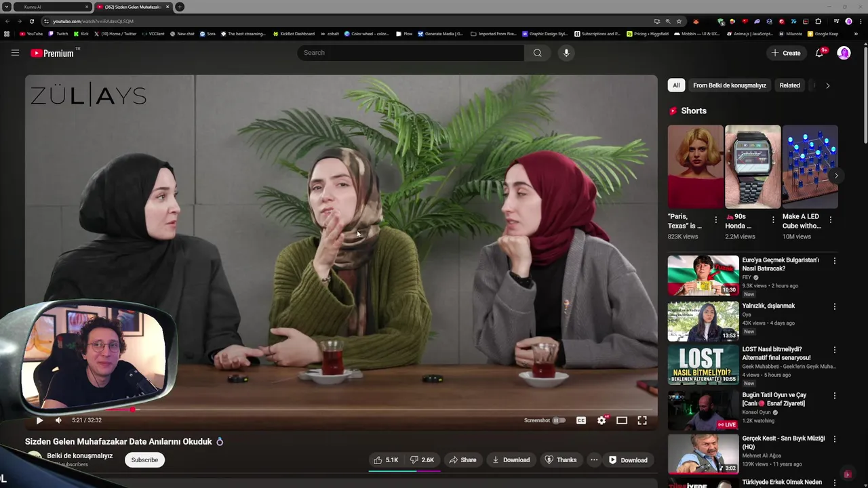Enter full screen mode
This screenshot has height=488, width=868.
[642, 420]
